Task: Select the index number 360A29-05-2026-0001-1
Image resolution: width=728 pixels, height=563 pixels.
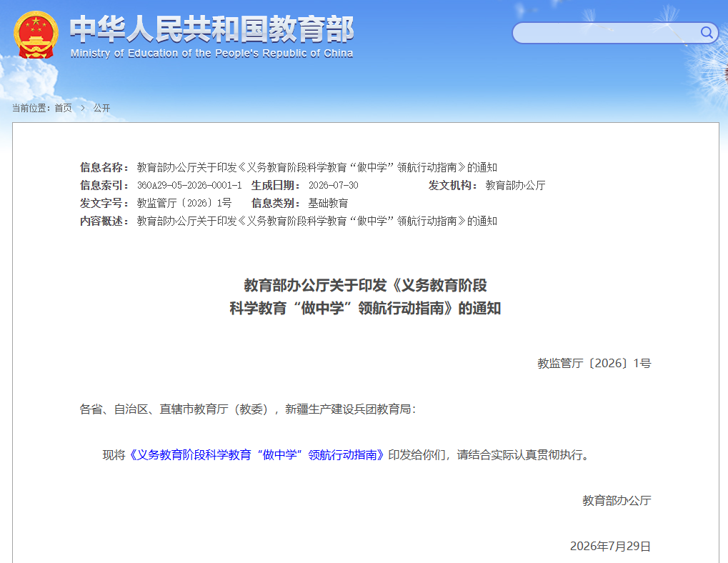Action: [x=189, y=185]
